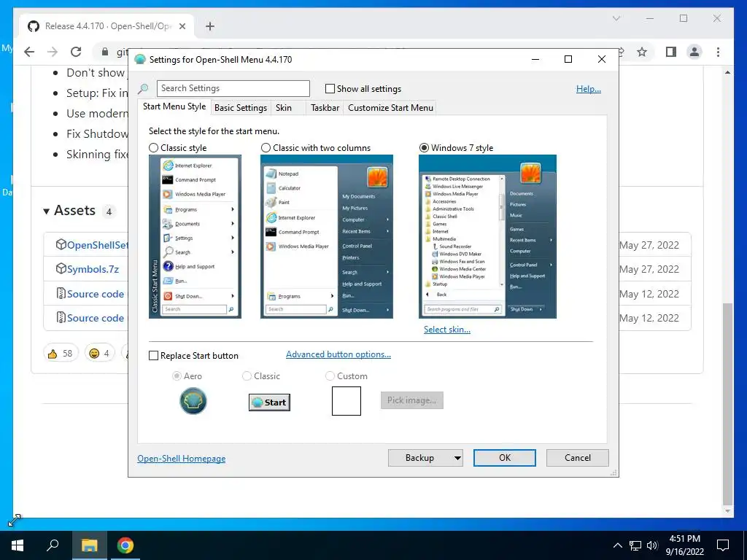Close the Release 4.4.170 browser tab

pyautogui.click(x=182, y=26)
